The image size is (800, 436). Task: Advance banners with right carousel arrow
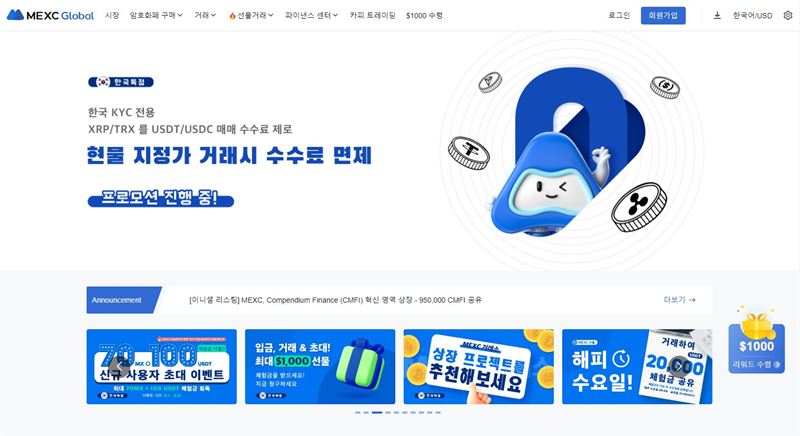point(679,366)
